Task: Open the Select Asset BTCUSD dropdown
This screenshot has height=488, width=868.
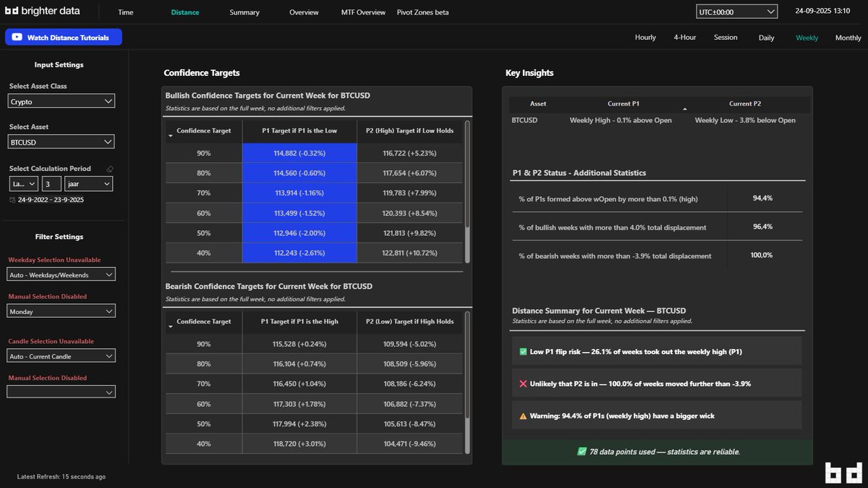Action: pyautogui.click(x=61, y=142)
